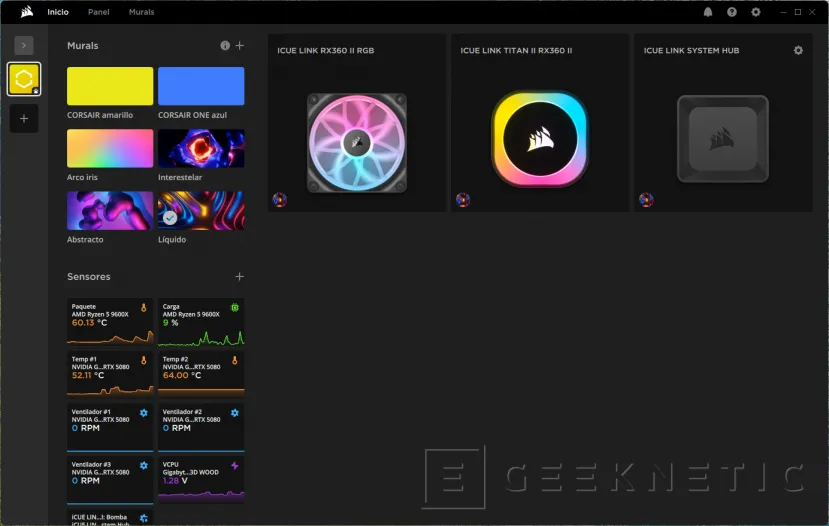Click thermometer icon on Temp #2 sensor
The width and height of the screenshot is (829, 526).
coord(235,360)
